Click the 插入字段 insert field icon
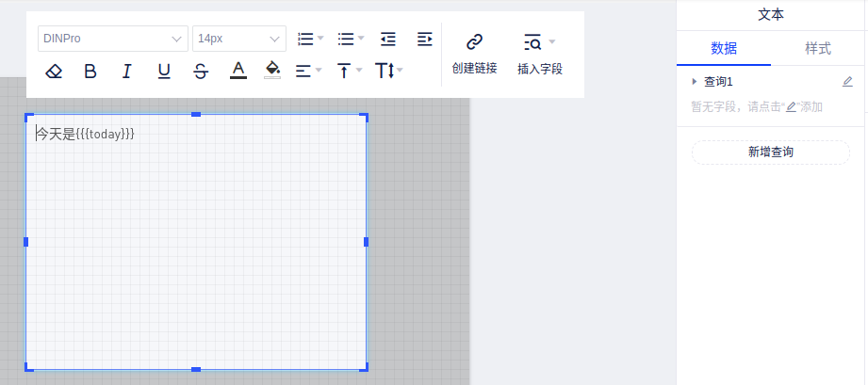This screenshot has width=868, height=385. click(x=533, y=41)
